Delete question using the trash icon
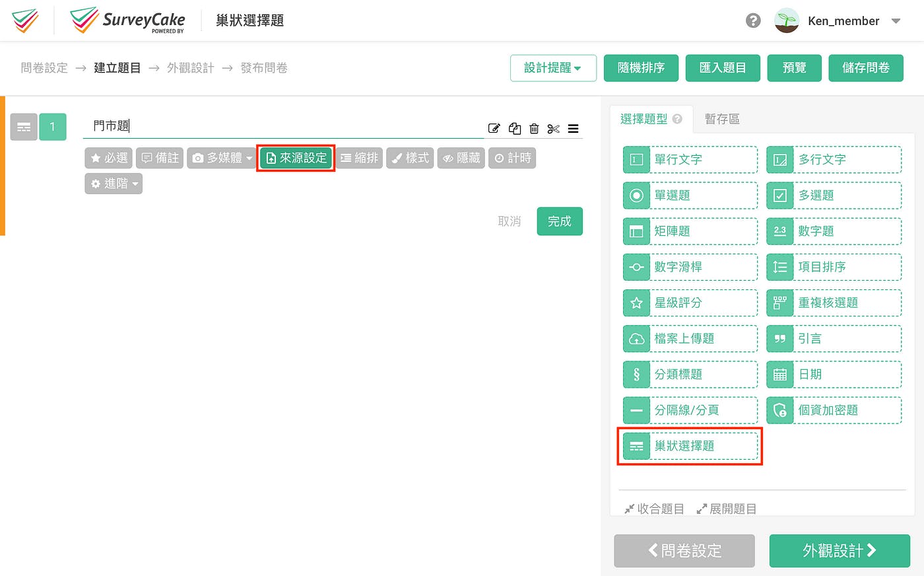 pyautogui.click(x=534, y=128)
